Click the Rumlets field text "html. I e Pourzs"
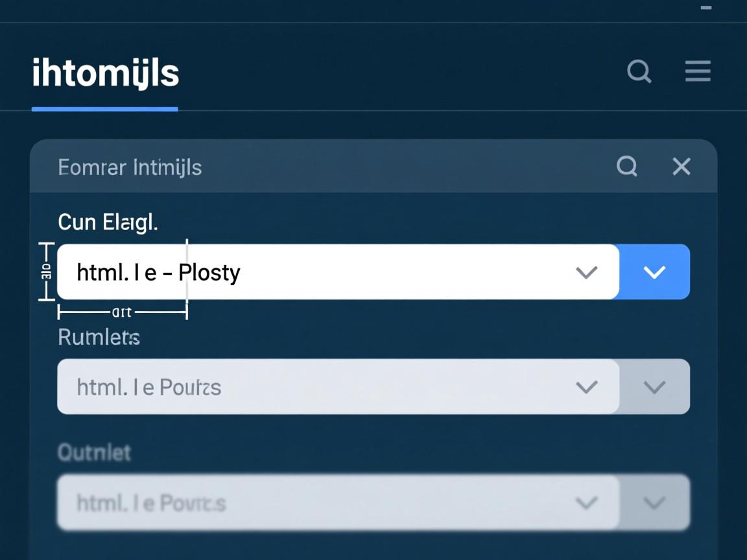 click(x=149, y=387)
